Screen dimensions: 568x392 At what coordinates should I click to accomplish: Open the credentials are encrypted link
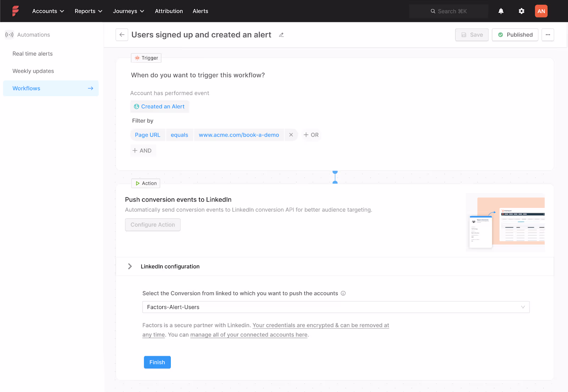tap(321, 325)
